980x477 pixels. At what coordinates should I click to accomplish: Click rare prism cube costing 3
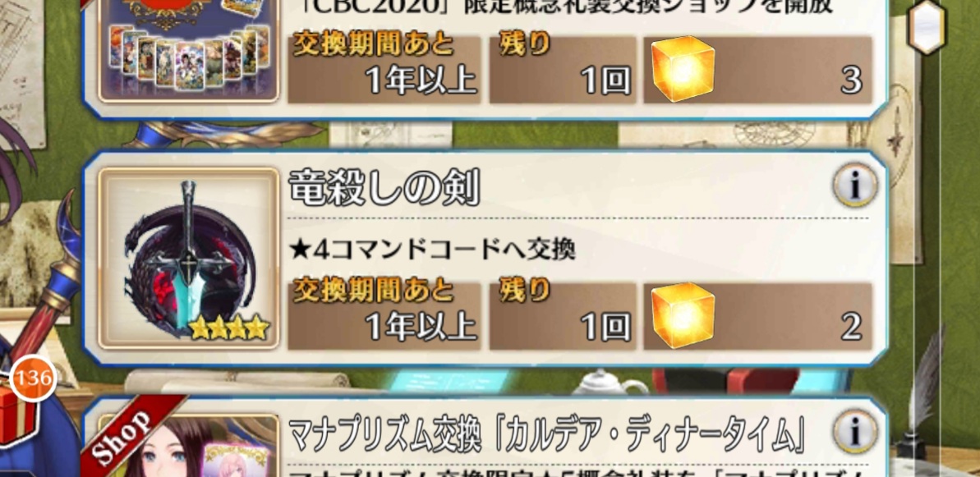pos(683,69)
